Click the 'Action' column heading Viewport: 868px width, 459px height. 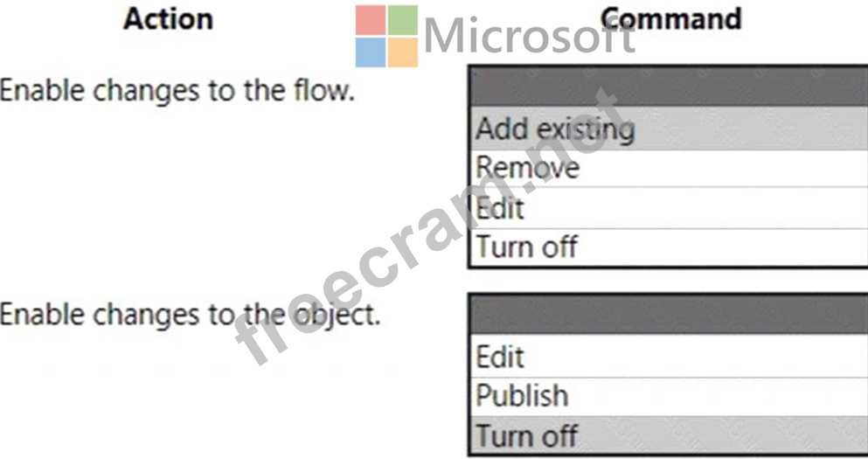[x=169, y=19]
